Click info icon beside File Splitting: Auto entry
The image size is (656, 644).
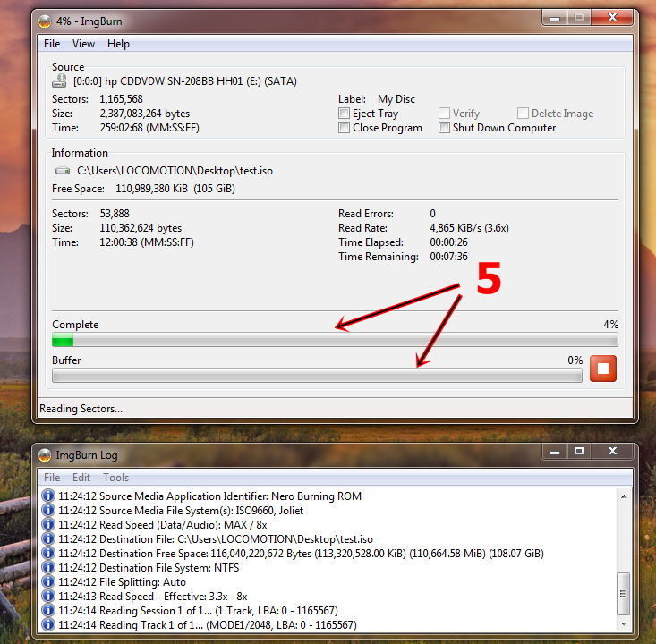coord(48,581)
